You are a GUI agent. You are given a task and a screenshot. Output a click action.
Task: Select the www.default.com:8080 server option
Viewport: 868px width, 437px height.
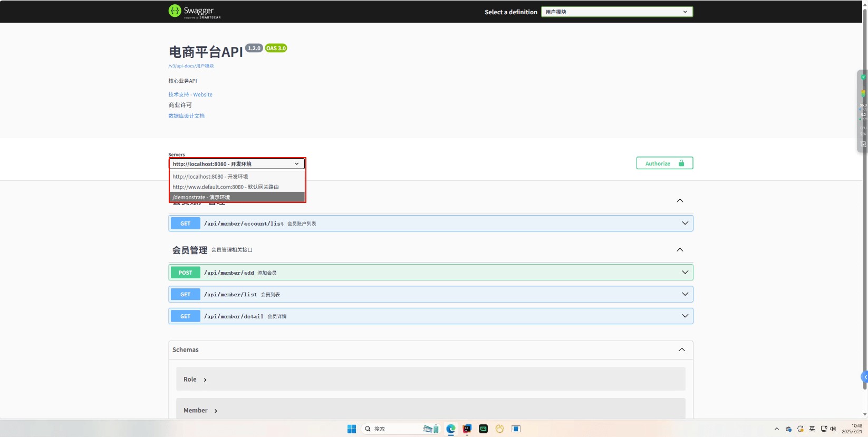pos(236,187)
